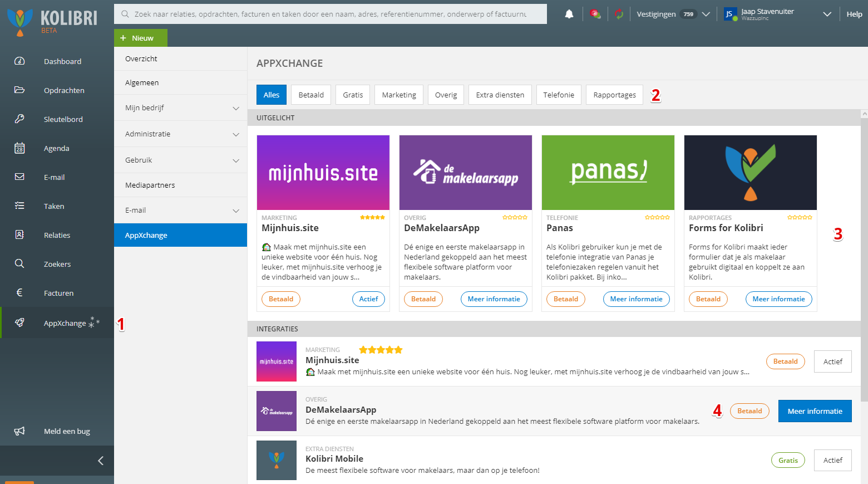
Task: Click the Panas featured banner image
Action: 608,173
